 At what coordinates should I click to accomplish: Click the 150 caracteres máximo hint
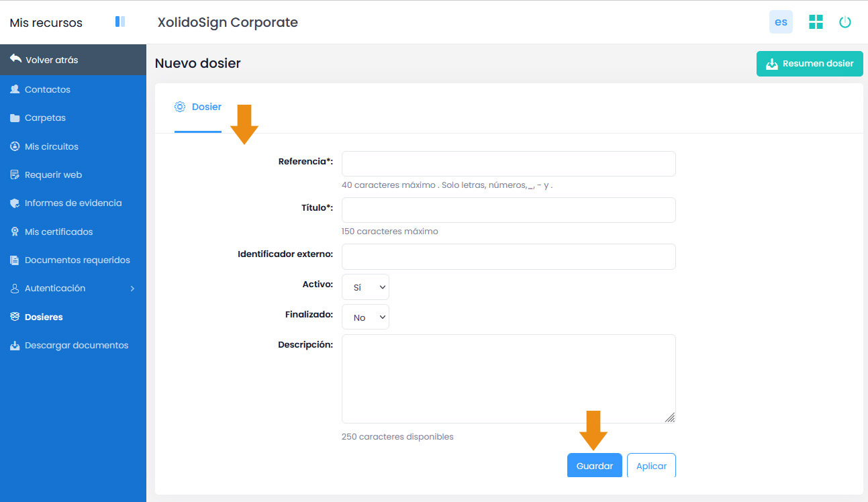(390, 232)
